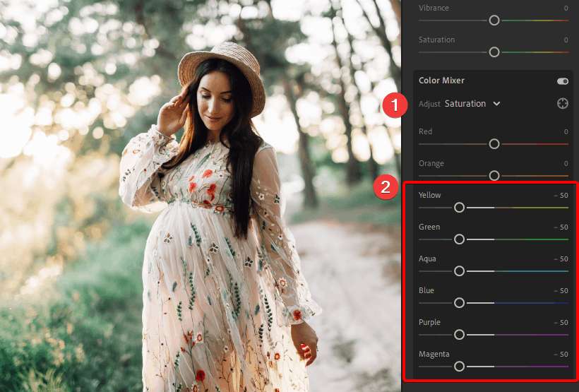Click the Red label
Viewport: 579px width, 392px height.
point(425,131)
